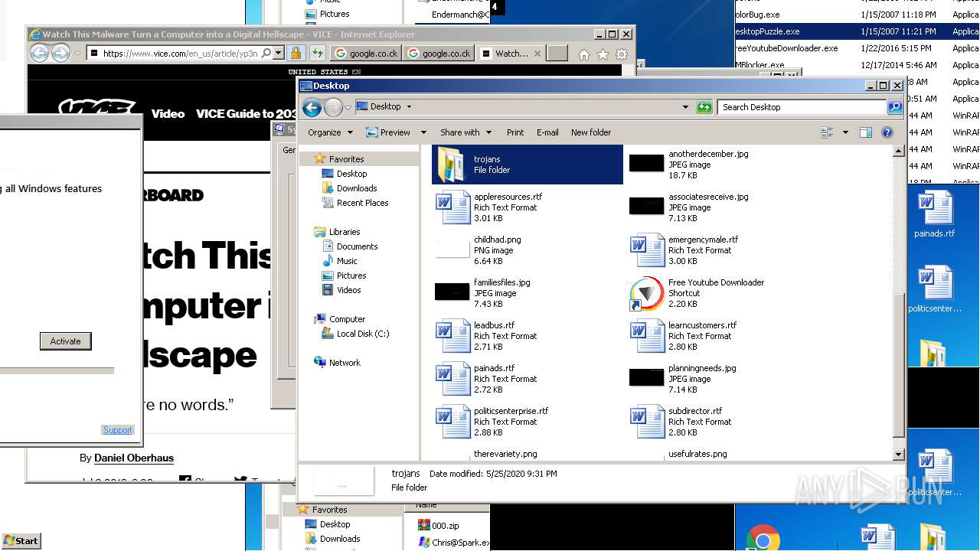Switch to first google.co.ck tab
The image size is (980, 551).
[367, 54]
